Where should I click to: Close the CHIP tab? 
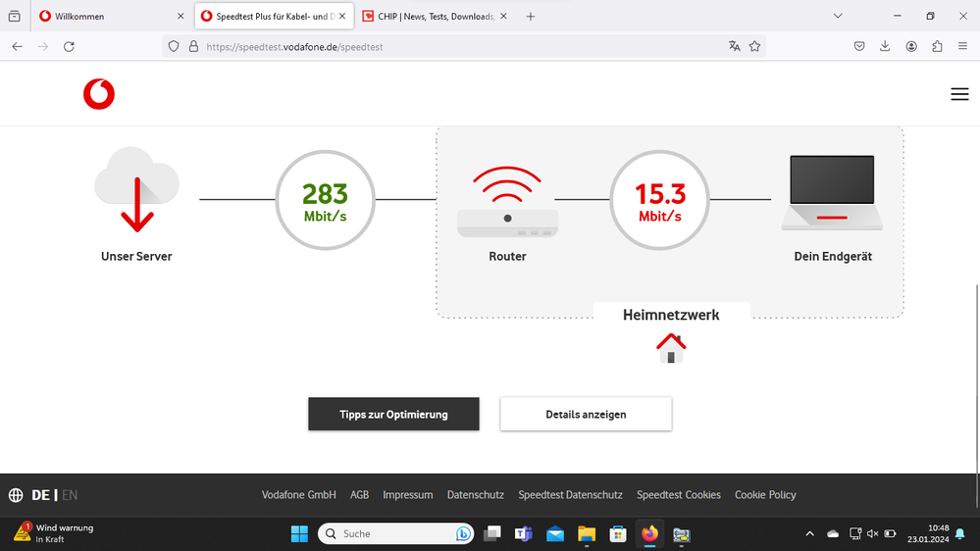[x=504, y=17]
